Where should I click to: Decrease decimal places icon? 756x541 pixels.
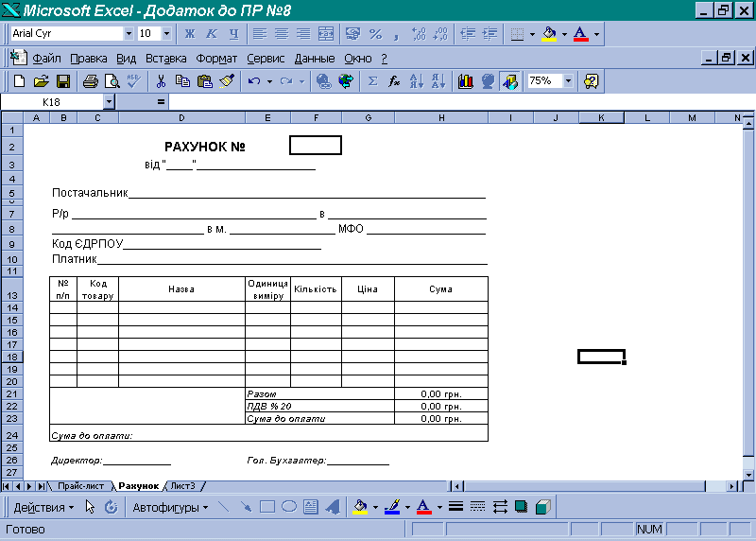(440, 34)
